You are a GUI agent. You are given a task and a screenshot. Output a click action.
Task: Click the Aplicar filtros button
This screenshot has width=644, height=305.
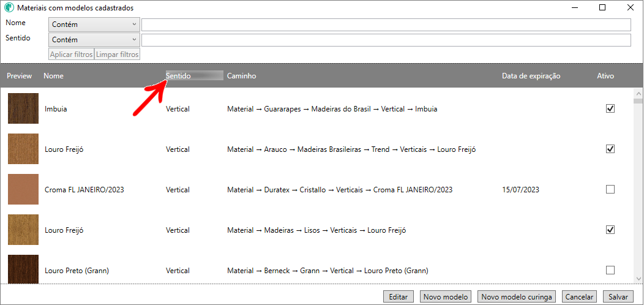point(72,55)
